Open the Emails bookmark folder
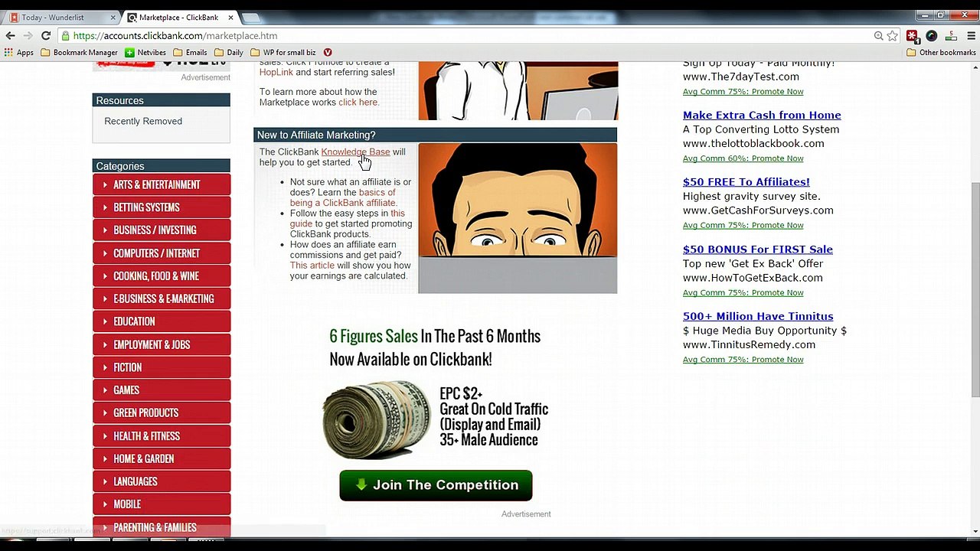This screenshot has width=980, height=551. pos(190,53)
